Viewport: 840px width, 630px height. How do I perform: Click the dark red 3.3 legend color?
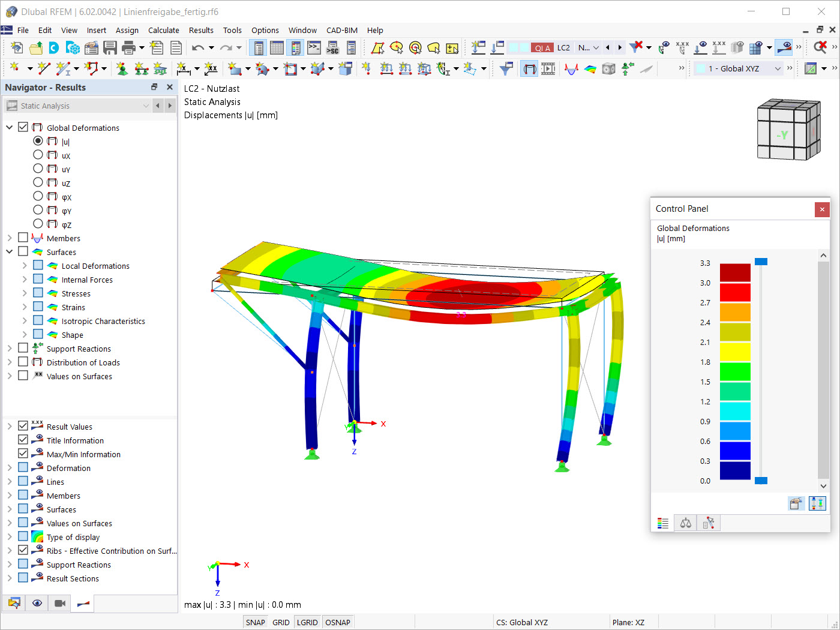point(735,272)
